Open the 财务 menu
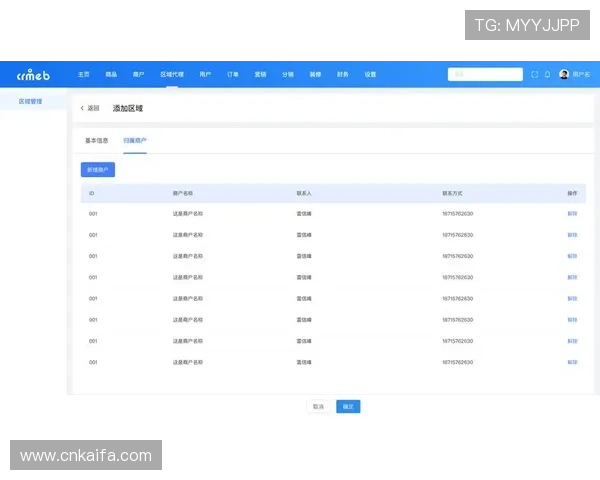The width and height of the screenshot is (600, 480). click(342, 74)
